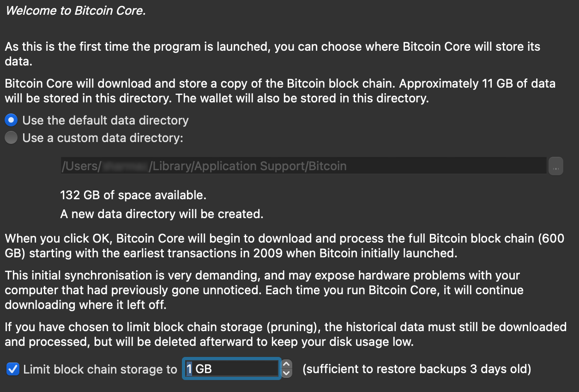
Task: Choose the custom data directory radio option
Action: coord(11,137)
